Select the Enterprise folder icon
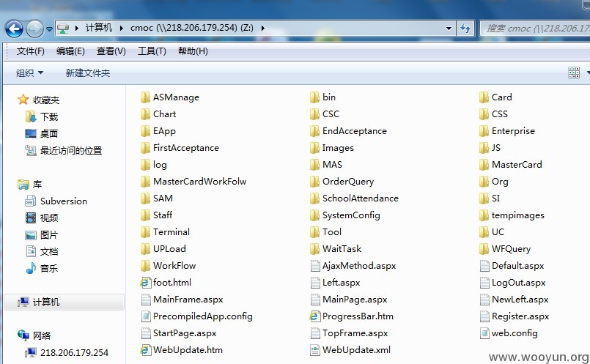The image size is (590, 364). tap(484, 131)
